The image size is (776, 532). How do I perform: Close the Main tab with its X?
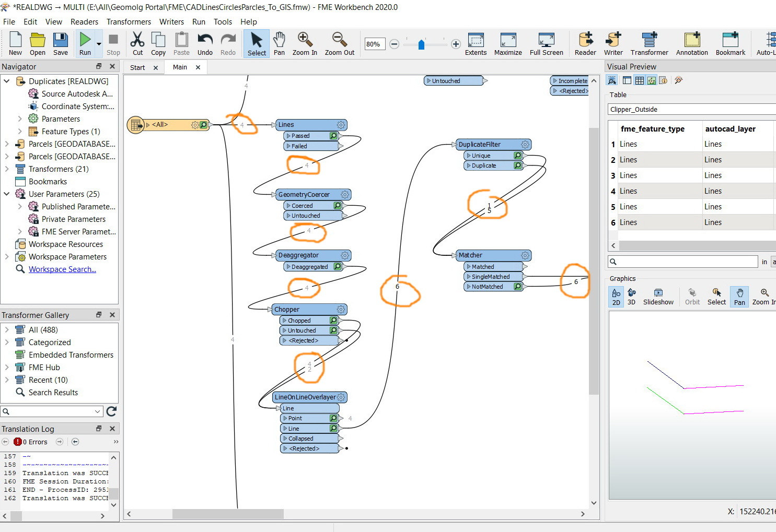tap(198, 67)
